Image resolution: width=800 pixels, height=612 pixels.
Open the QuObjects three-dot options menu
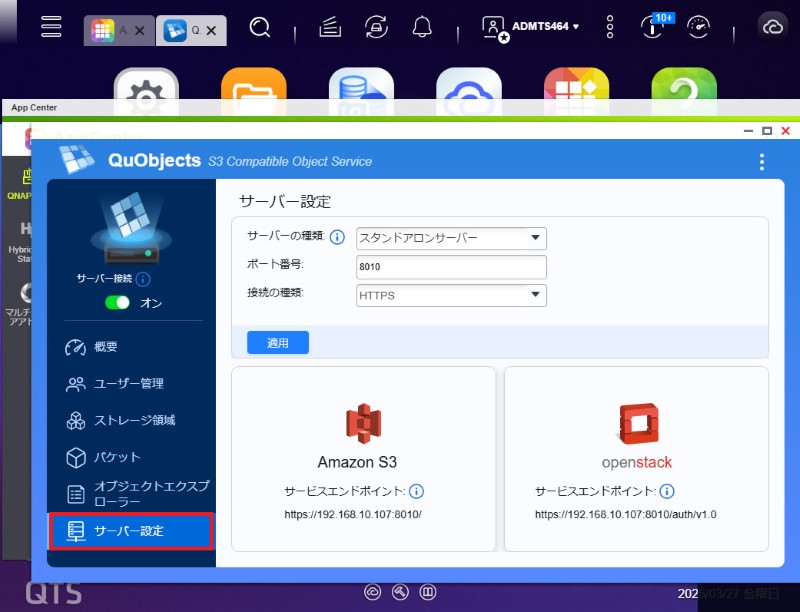(x=762, y=162)
